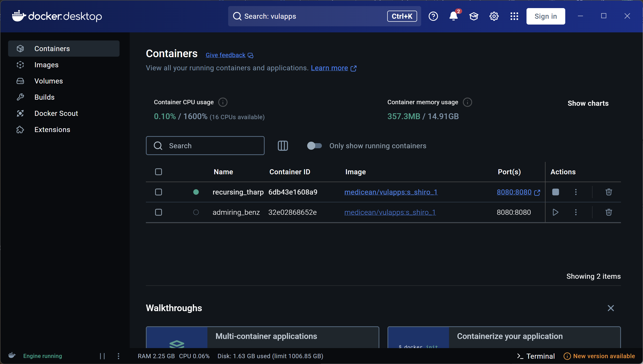The image size is (643, 364).
Task: Check the recursing_tharp row checkbox
Action: 159,192
